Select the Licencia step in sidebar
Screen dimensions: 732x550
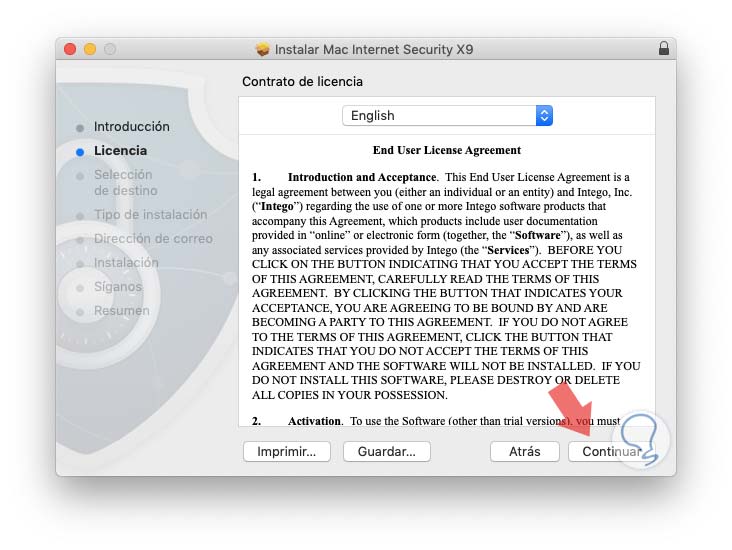point(120,151)
